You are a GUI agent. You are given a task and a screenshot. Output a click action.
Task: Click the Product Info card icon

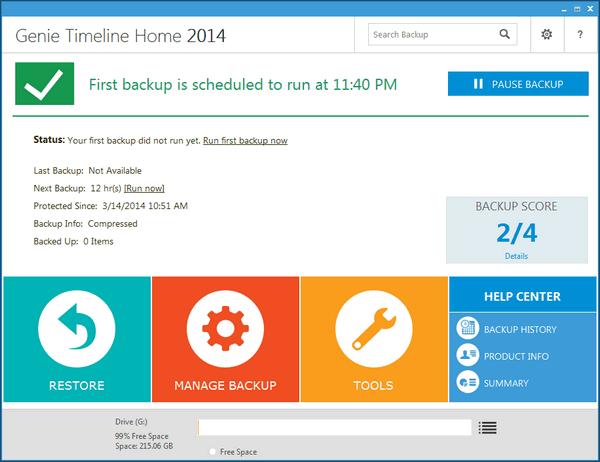point(467,355)
